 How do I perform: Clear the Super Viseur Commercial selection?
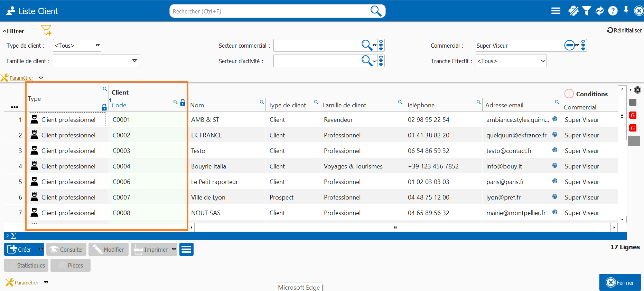[x=569, y=45]
